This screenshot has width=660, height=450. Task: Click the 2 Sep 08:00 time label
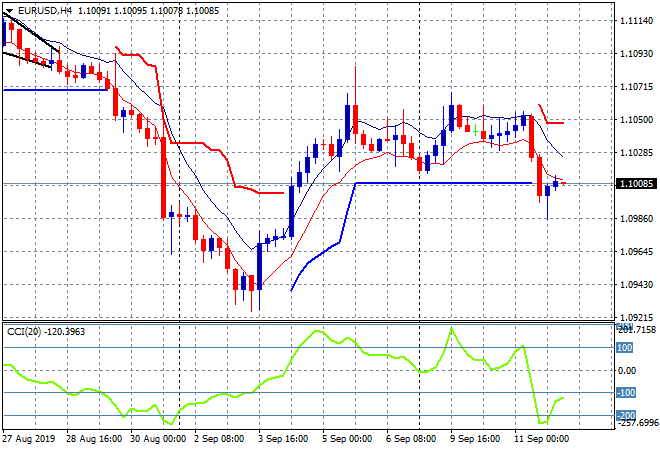click(219, 439)
